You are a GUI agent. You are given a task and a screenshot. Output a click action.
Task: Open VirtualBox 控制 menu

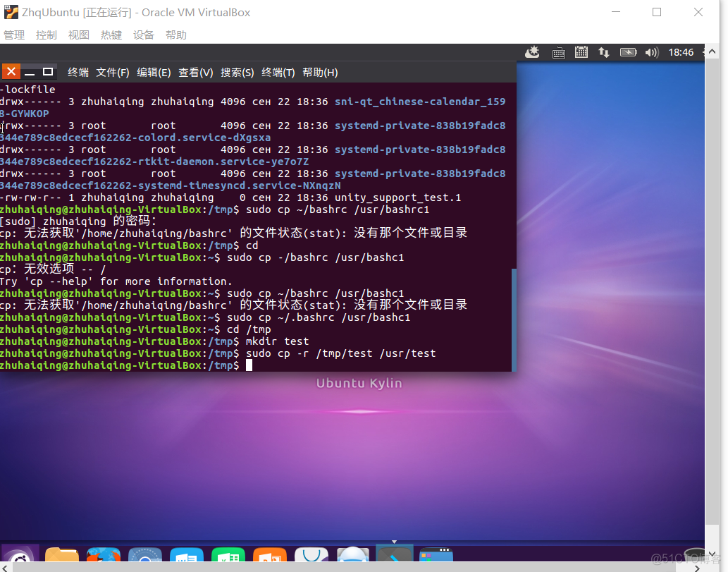click(46, 35)
